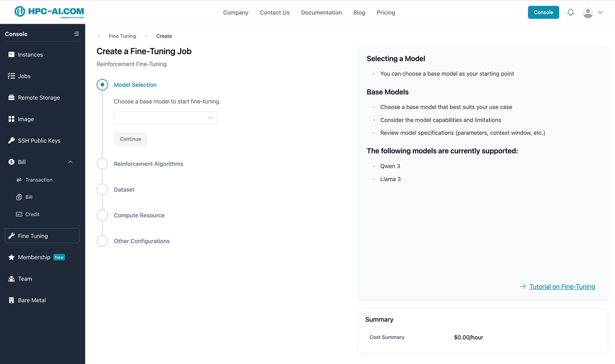
Task: Click the Transaction arrows icon
Action: point(19,180)
